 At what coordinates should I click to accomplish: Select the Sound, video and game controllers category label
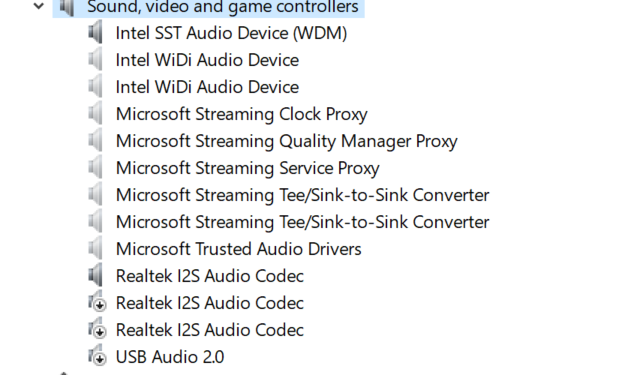click(x=222, y=7)
